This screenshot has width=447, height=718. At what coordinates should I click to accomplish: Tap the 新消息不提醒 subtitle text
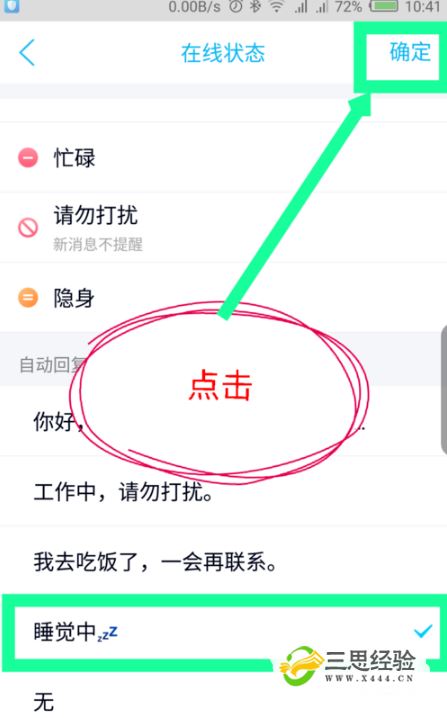point(98,245)
